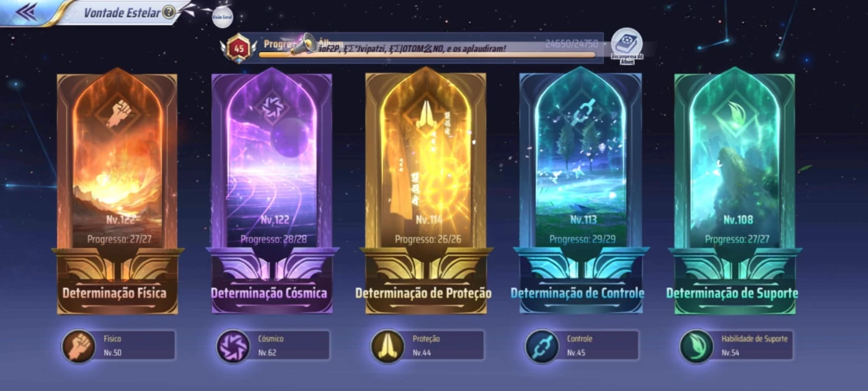This screenshot has width=868, height=391.
Task: Open the Determinação de Controle card
Action: point(580,191)
